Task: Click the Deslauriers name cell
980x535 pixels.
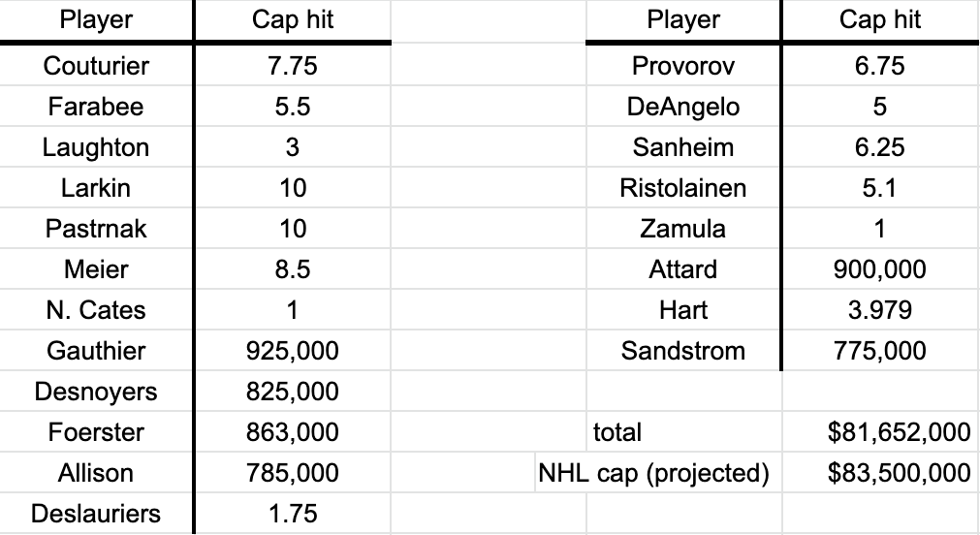Action: tap(96, 514)
